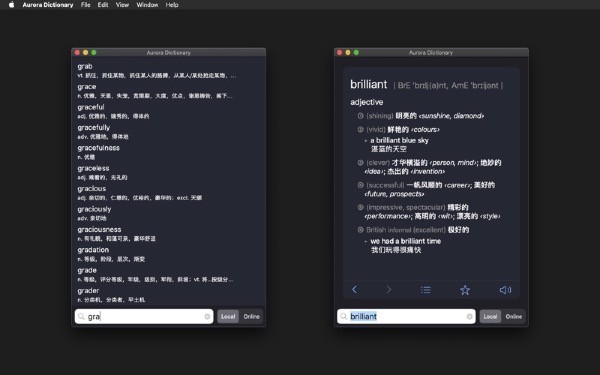600x375 pixels.
Task: Close the 'gra' search window
Action: click(x=77, y=52)
